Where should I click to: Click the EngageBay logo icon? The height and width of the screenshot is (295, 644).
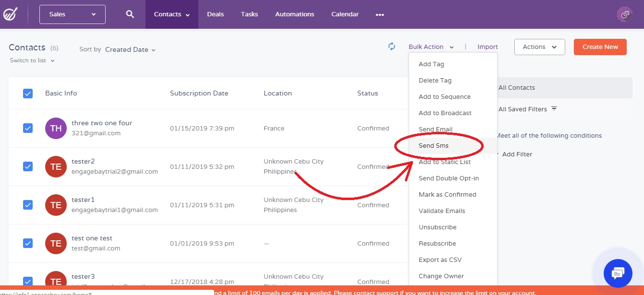pos(10,14)
